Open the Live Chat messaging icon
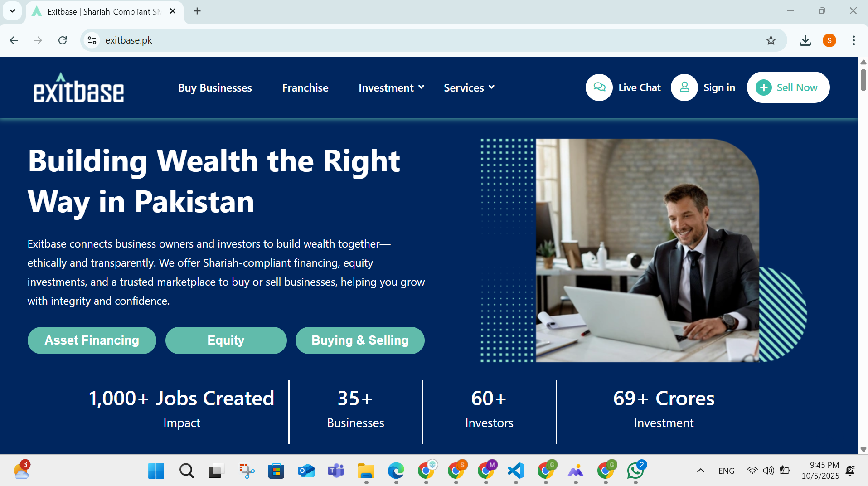Screen dimensions: 868x486 point(599,87)
